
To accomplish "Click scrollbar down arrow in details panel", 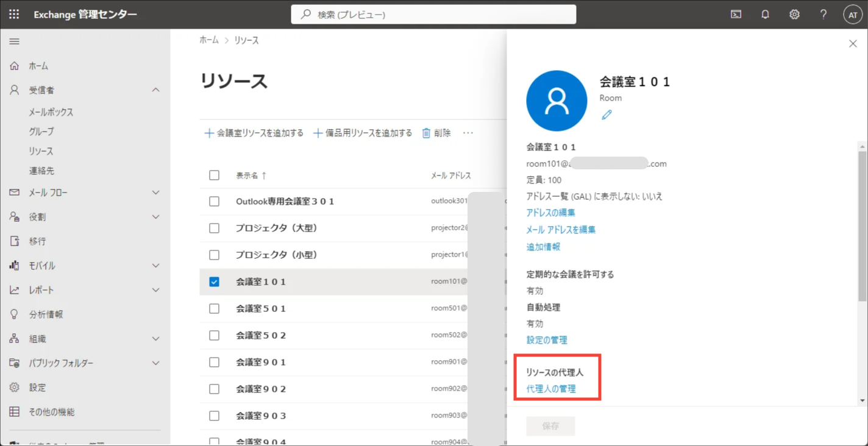I will (x=862, y=400).
